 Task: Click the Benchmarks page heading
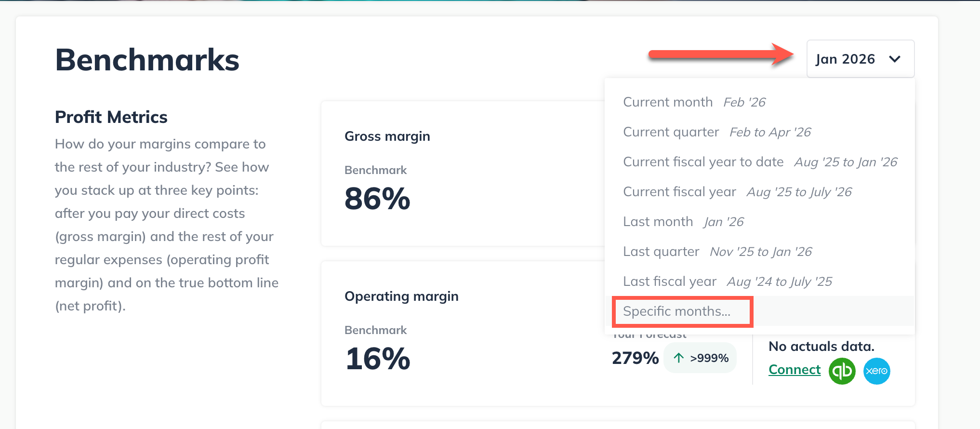tap(147, 59)
